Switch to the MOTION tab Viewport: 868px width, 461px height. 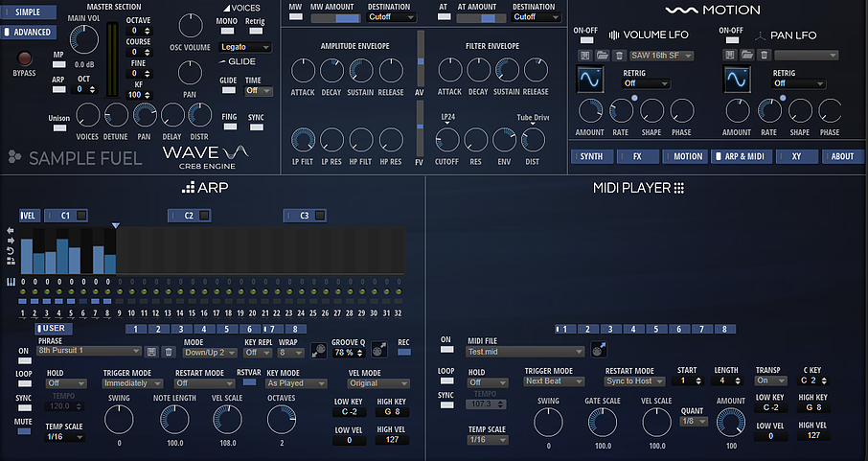pyautogui.click(x=684, y=157)
